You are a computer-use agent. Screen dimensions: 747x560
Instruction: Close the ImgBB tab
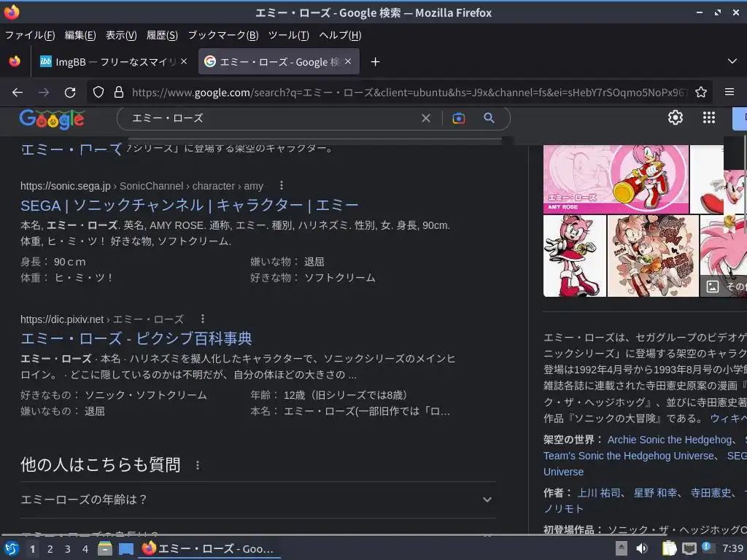(184, 61)
